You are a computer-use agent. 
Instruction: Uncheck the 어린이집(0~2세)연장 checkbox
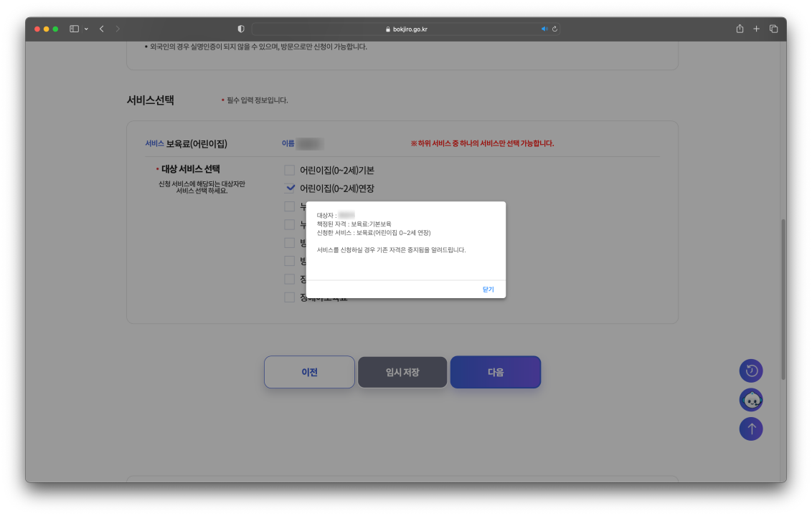289,188
